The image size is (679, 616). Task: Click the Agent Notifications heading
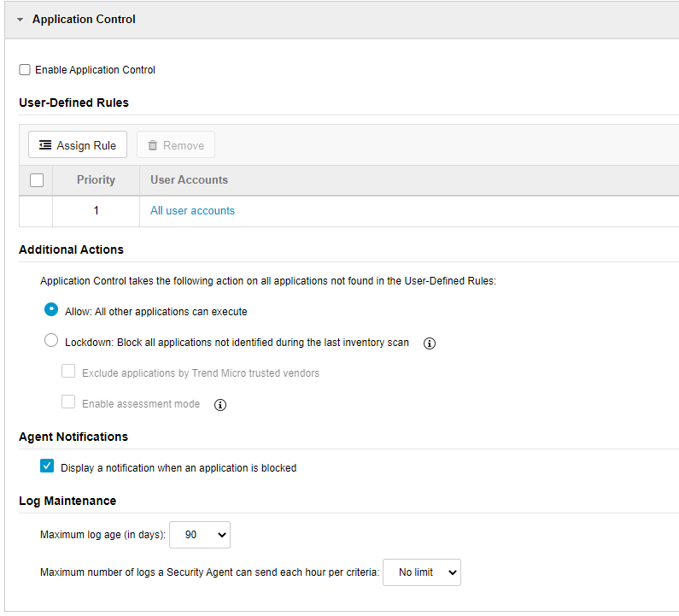tap(73, 437)
